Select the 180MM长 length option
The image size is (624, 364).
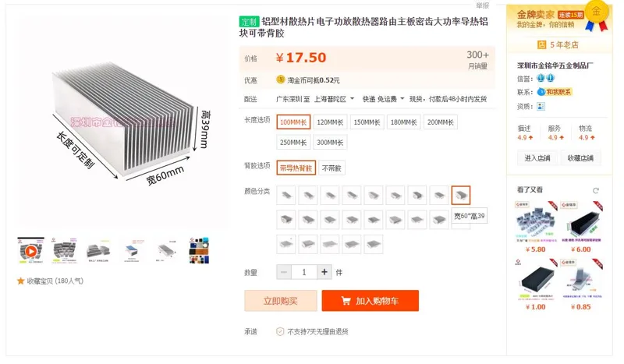click(403, 122)
